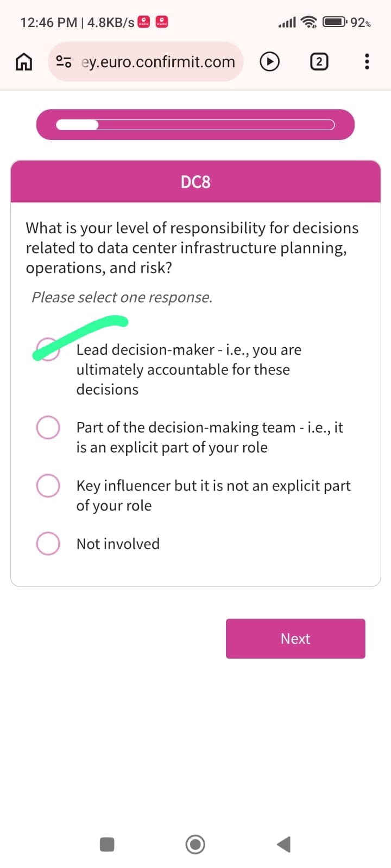Screen dimensions: 391x868
Task: Click the Next button
Action: [x=295, y=639]
